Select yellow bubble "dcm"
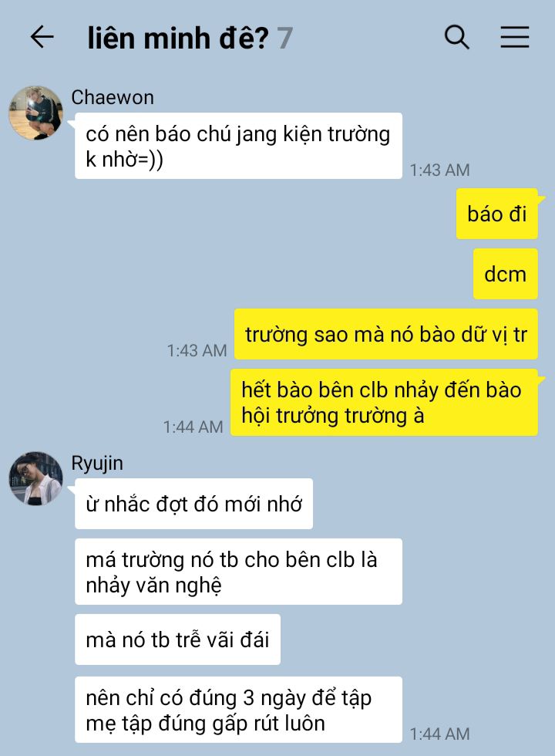 pyautogui.click(x=506, y=274)
